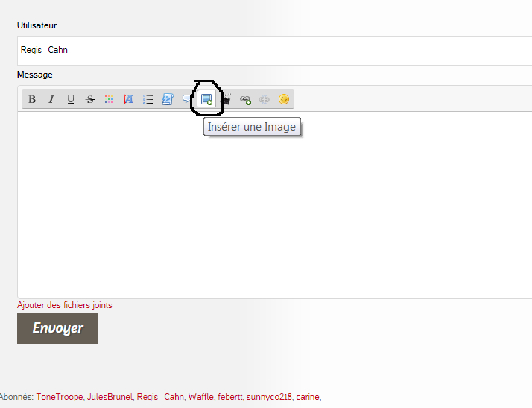Toggle italic formatting in the message toolbar
Viewport: 532px width, 408px height.
[x=51, y=99]
